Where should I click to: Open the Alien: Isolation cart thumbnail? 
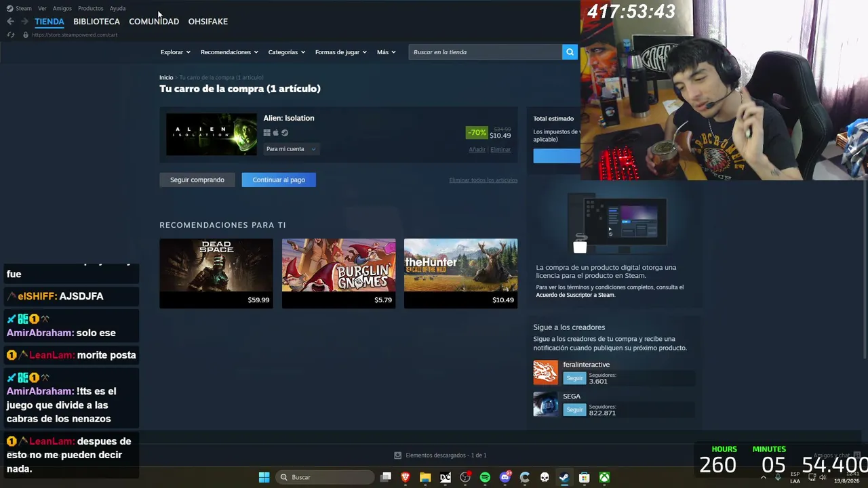tap(212, 134)
